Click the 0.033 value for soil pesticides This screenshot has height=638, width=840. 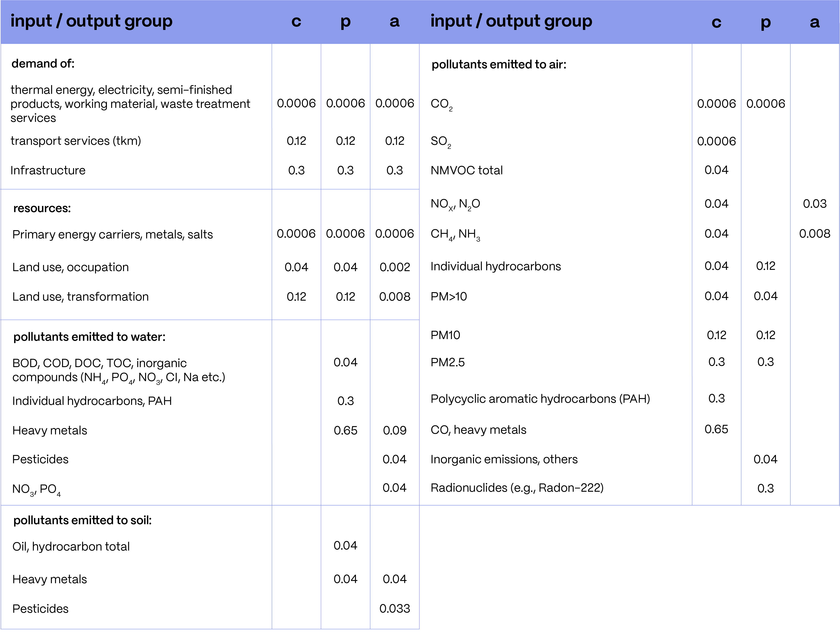pos(395,609)
